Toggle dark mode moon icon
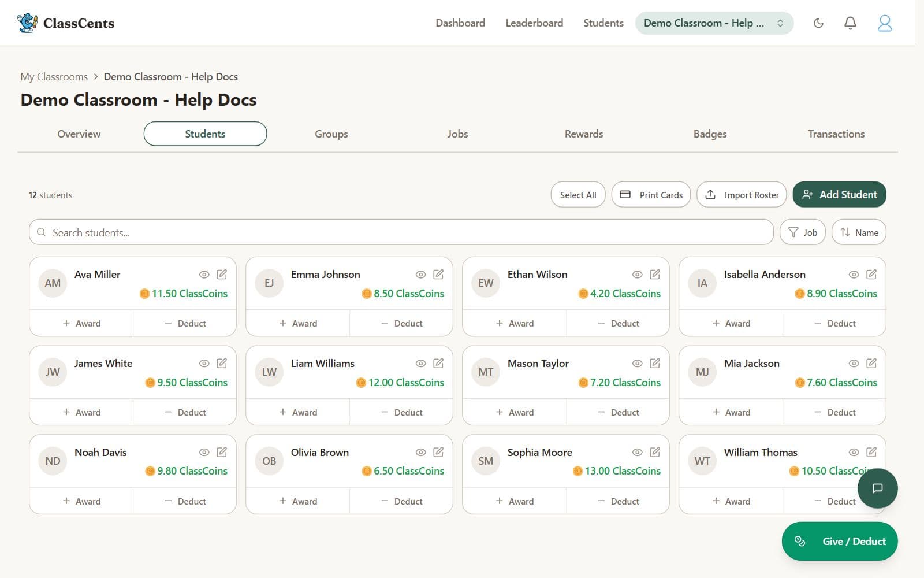 (818, 23)
